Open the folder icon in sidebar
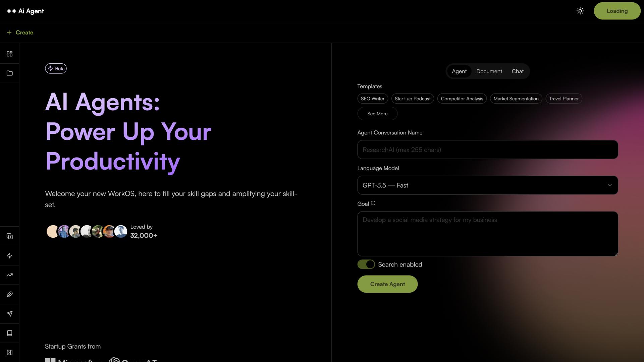The height and width of the screenshot is (362, 644). [9, 73]
